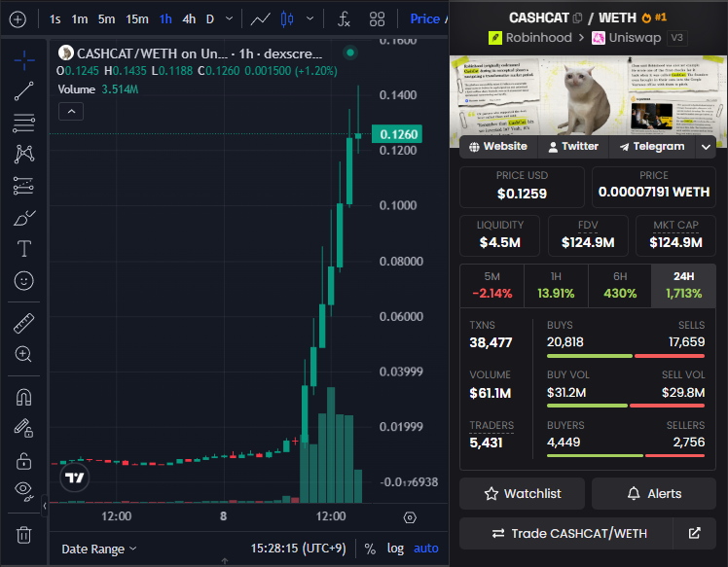Select the D daily timeframe
Image resolution: width=728 pixels, height=567 pixels.
pos(210,19)
